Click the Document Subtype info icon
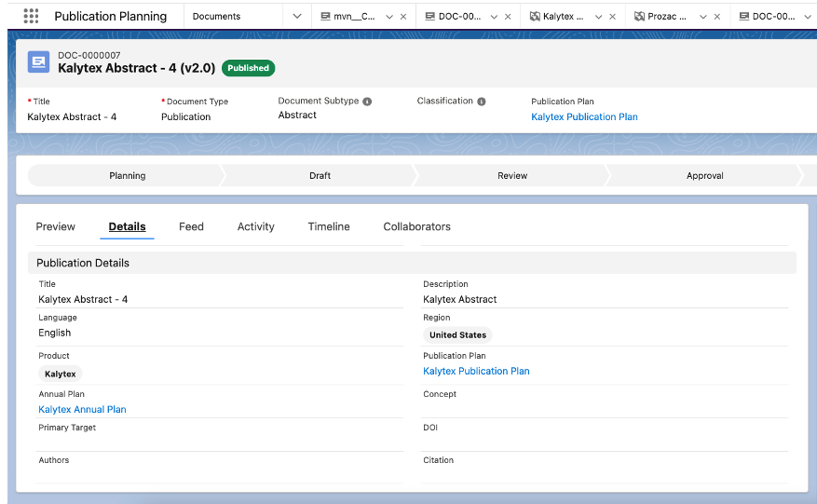This screenshot has width=817, height=504. pos(367,102)
